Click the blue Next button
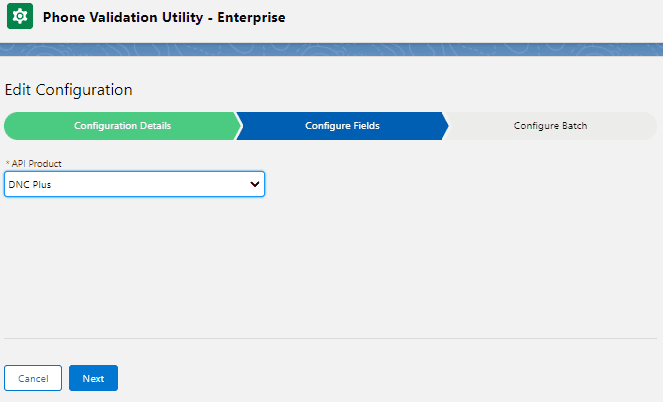 click(x=93, y=379)
